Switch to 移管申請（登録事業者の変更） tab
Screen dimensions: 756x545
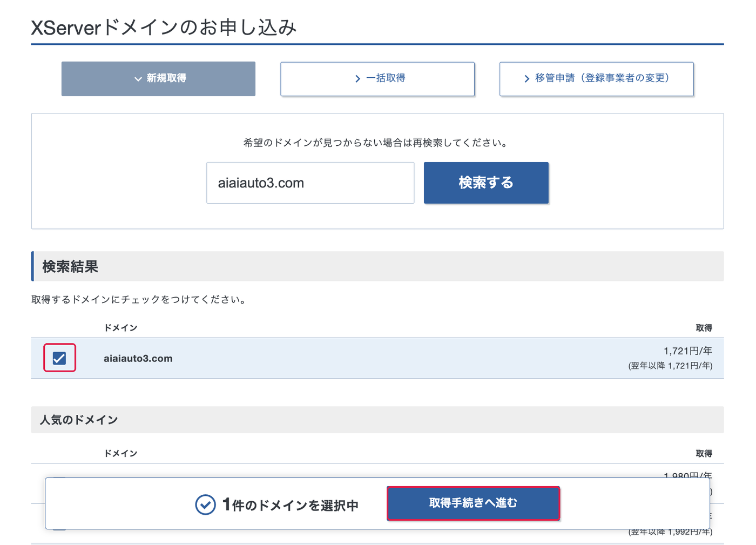pos(597,79)
